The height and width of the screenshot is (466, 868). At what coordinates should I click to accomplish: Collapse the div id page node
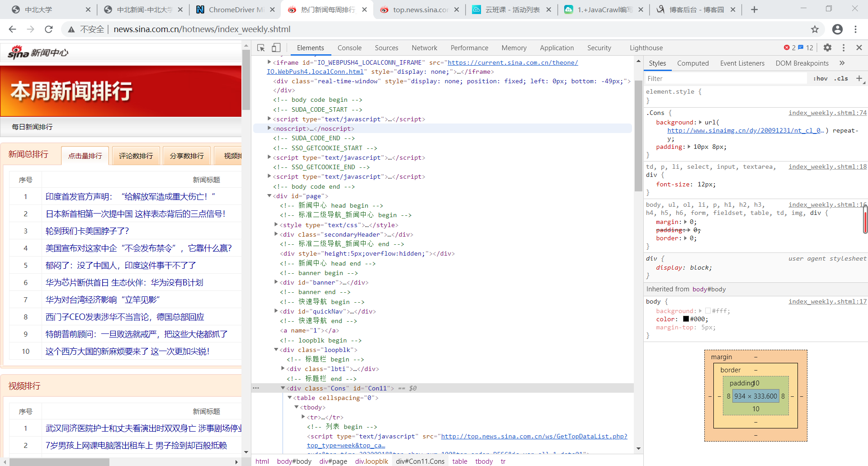(x=269, y=196)
